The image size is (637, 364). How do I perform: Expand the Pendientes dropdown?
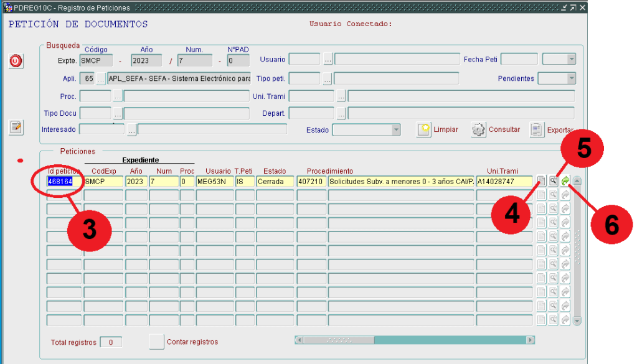pyautogui.click(x=571, y=78)
